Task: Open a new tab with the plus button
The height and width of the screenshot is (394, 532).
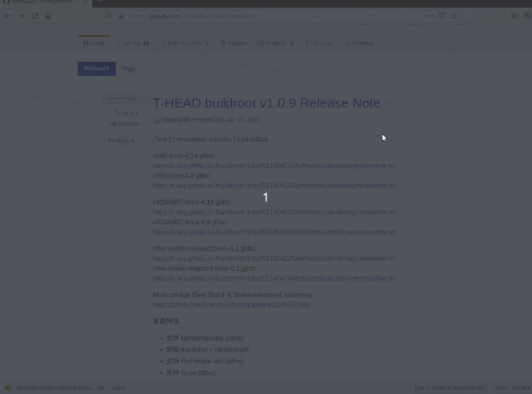Action: pos(99,2)
